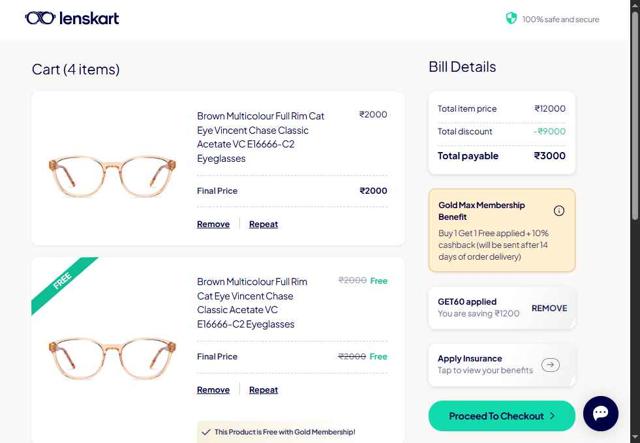Remove the Free eyeglasses item
The image size is (640, 443).
tap(213, 390)
